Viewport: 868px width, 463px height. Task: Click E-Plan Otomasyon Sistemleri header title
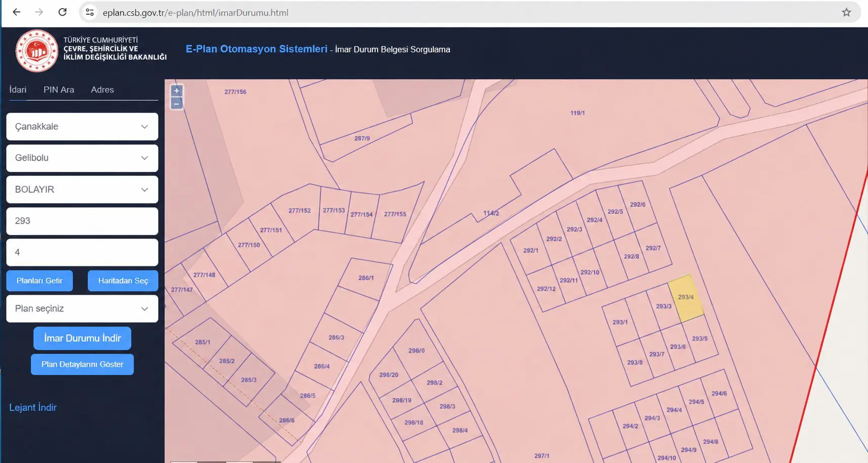[x=256, y=49]
